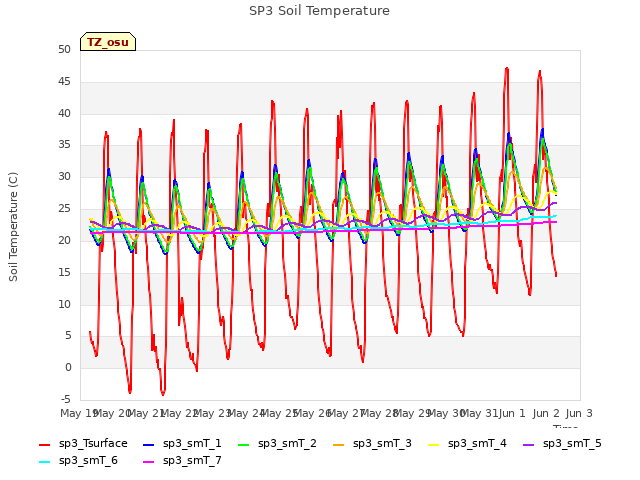
Task: Click the lowest red Tsurface trough near May 21
Action: tap(163, 394)
